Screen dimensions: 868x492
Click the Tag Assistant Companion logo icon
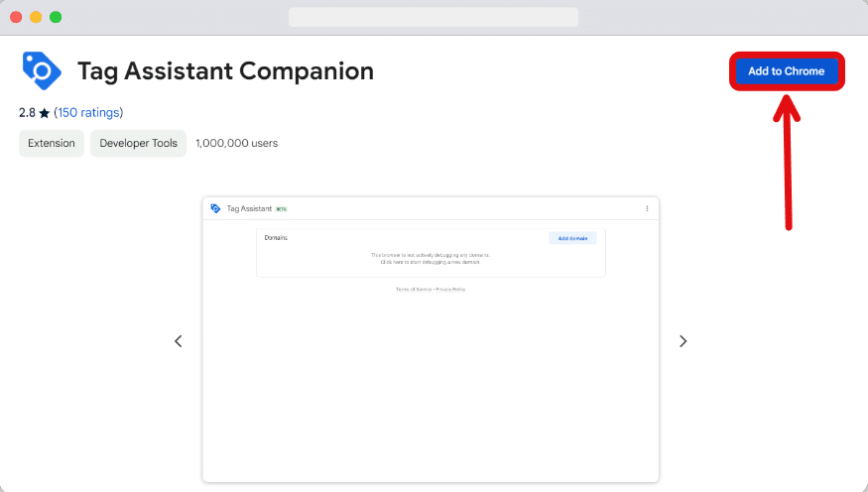[42, 70]
